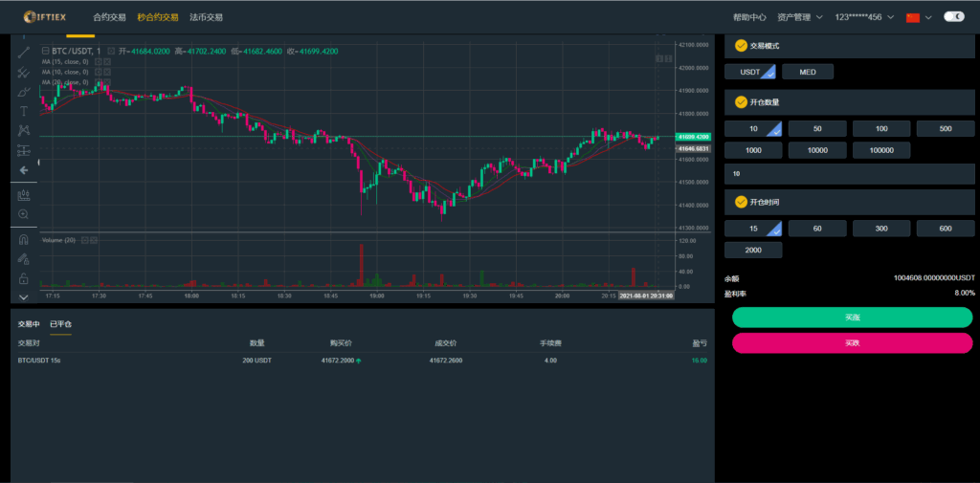Click the back arrow icon in chart toolbar
Viewport: 980px width, 483px height.
(x=24, y=169)
